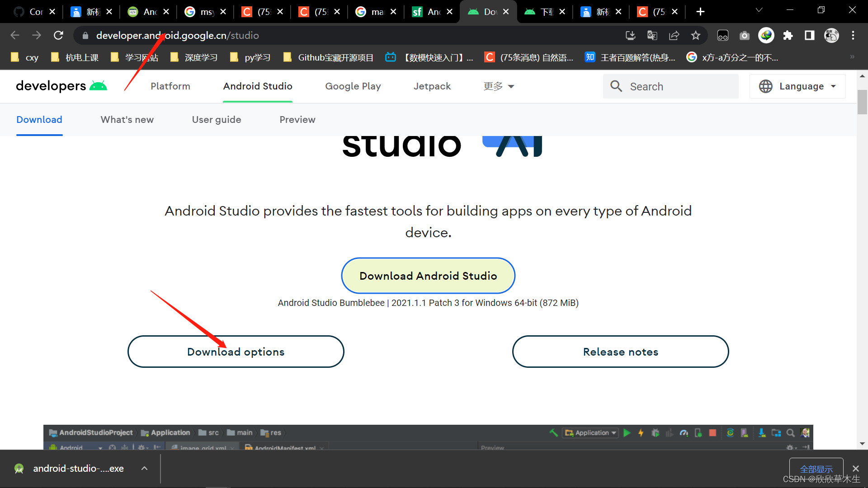Bookmark this page with the star icon
This screenshot has width=868, height=488.
(x=696, y=35)
